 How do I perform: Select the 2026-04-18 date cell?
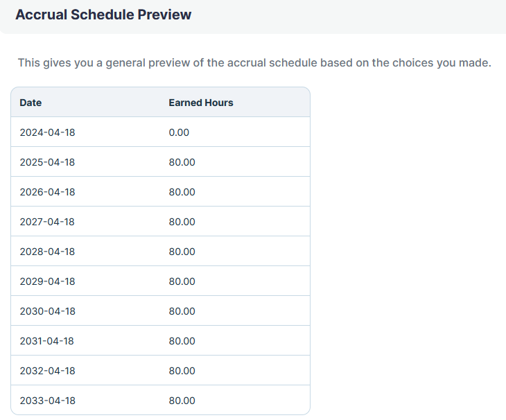coord(47,192)
